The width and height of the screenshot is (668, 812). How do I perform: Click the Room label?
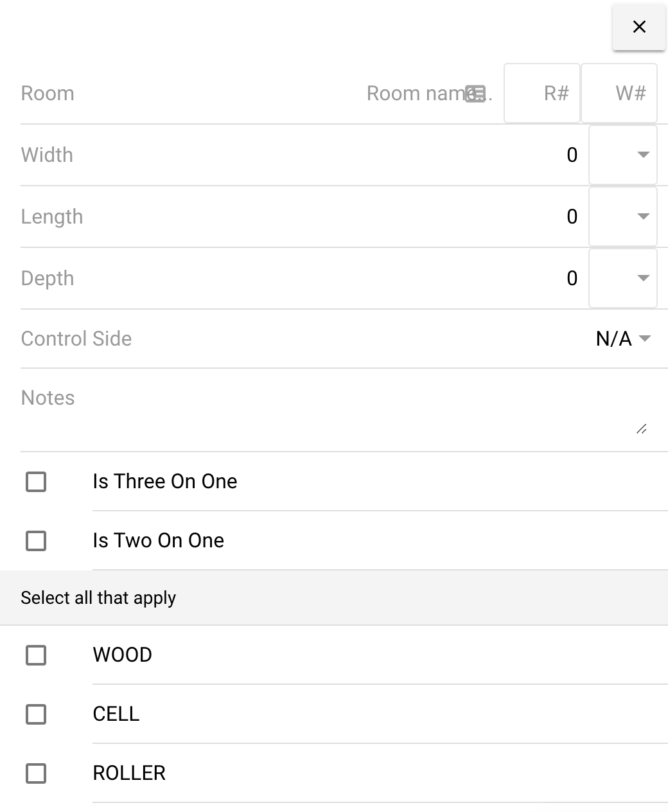point(47,93)
